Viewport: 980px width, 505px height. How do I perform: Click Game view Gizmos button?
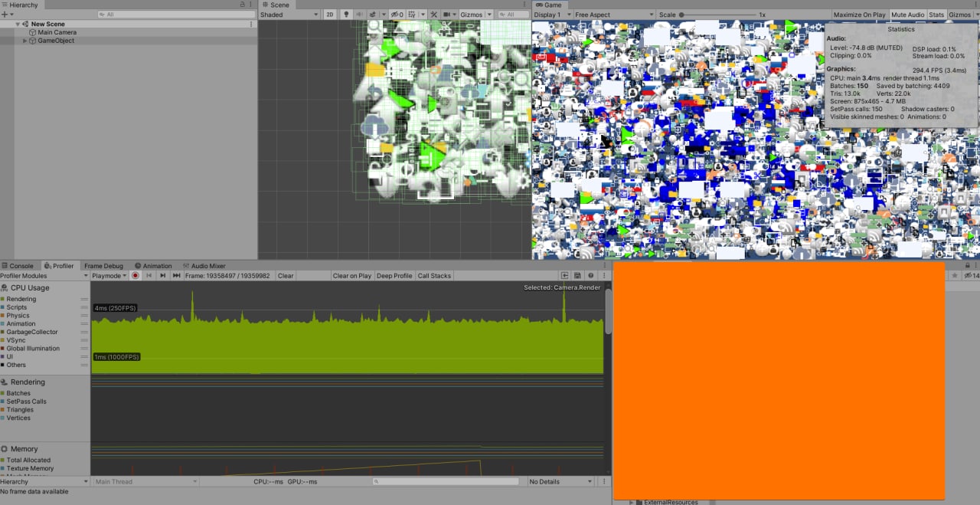(x=959, y=15)
